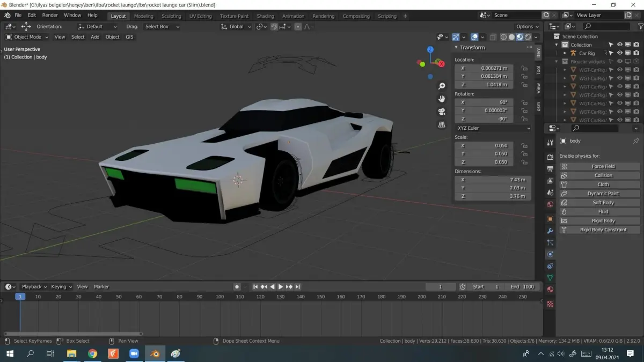Toggle auto keying record button

[237, 287]
